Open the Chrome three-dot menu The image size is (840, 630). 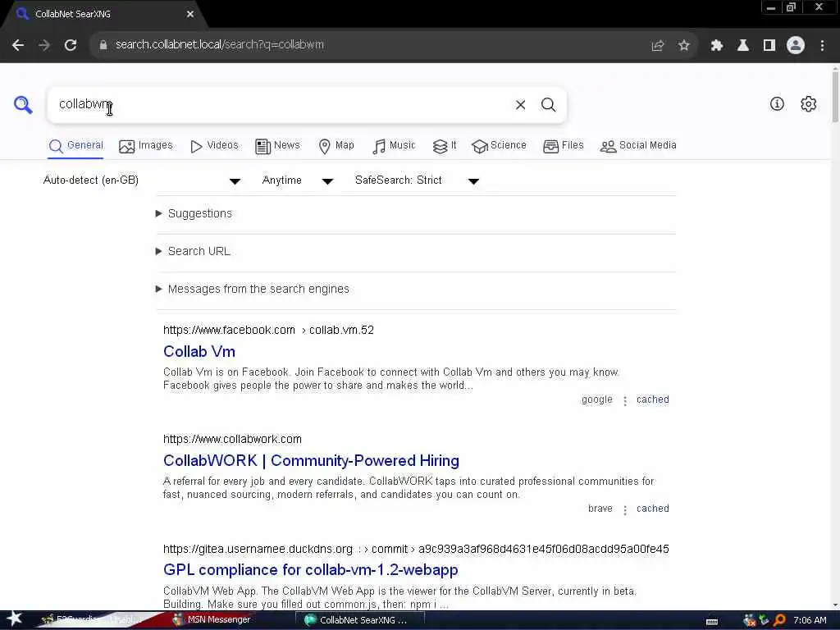point(822,46)
